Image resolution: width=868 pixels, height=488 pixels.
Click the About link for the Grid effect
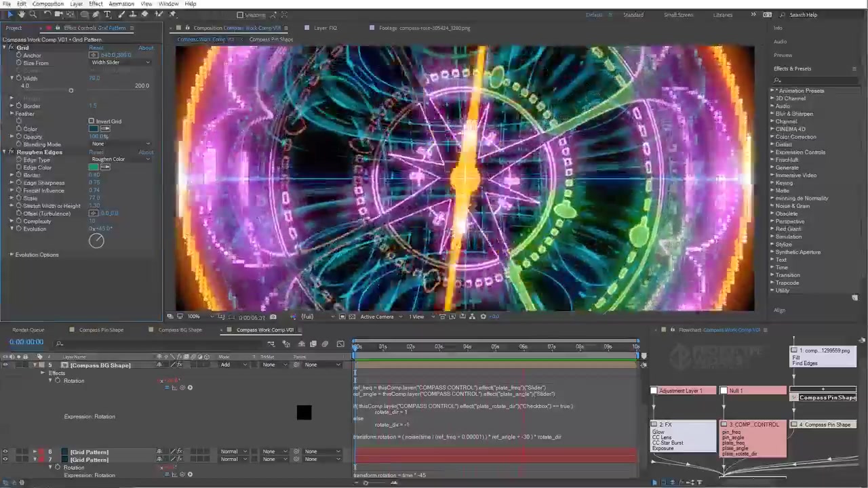146,47
